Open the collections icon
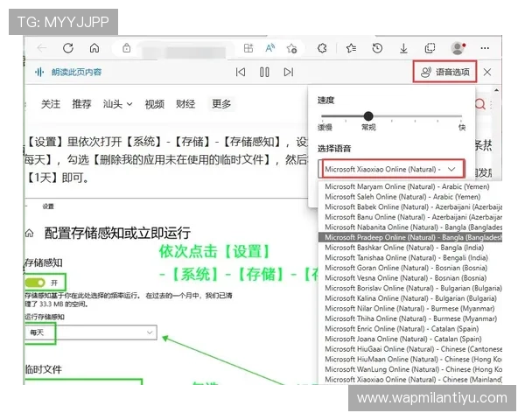The image size is (525, 420). click(430, 49)
